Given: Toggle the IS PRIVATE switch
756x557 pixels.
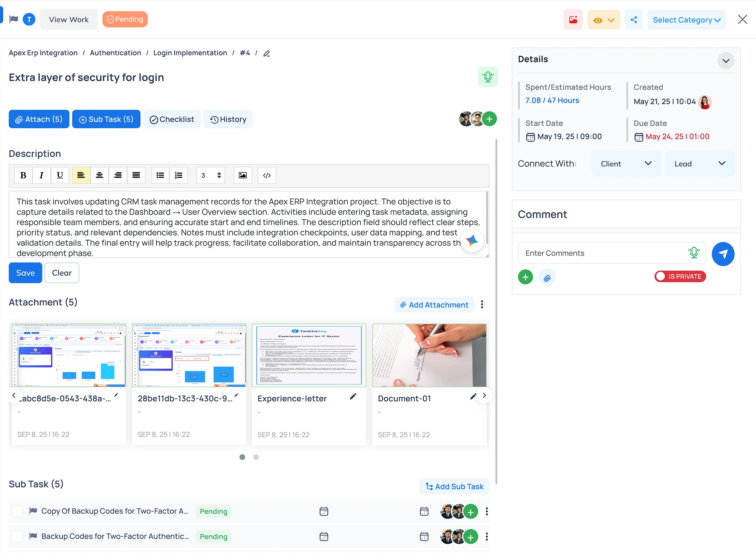Looking at the screenshot, I should 680,276.
